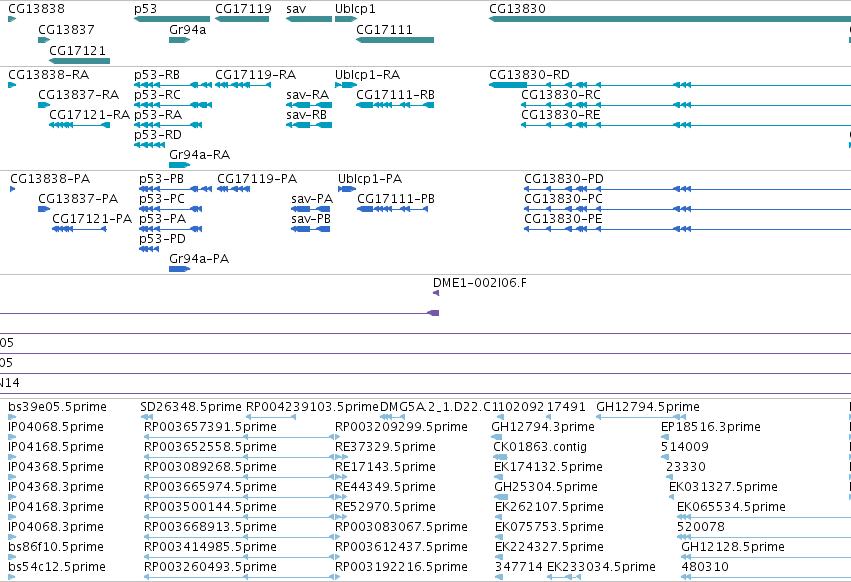Select the CG13837-RA transcript
The width and height of the screenshot is (851, 582).
point(44,105)
